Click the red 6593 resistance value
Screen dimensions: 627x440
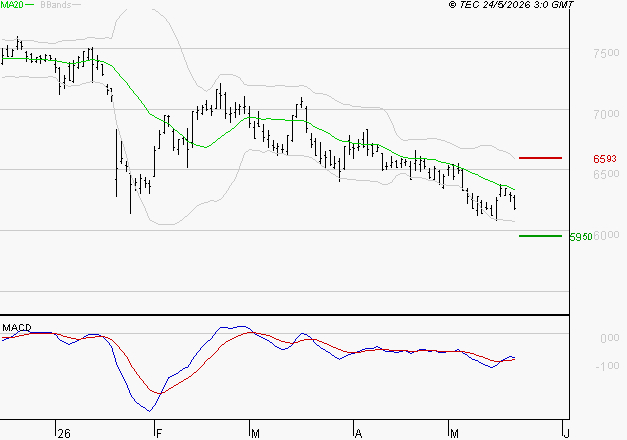[605, 159]
